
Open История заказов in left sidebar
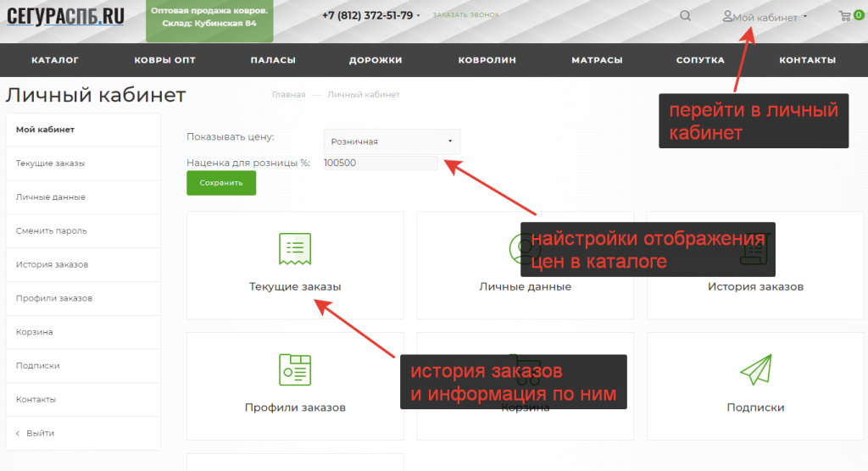[53, 264]
